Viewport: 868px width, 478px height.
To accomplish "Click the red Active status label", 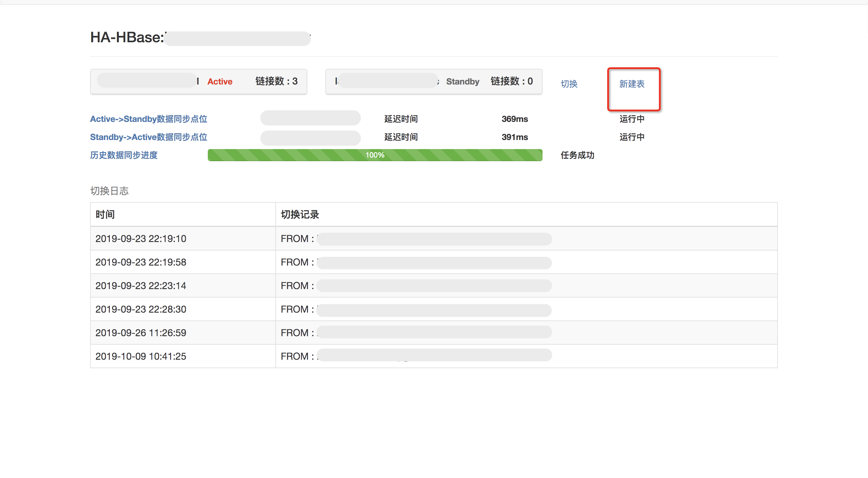I will [220, 81].
